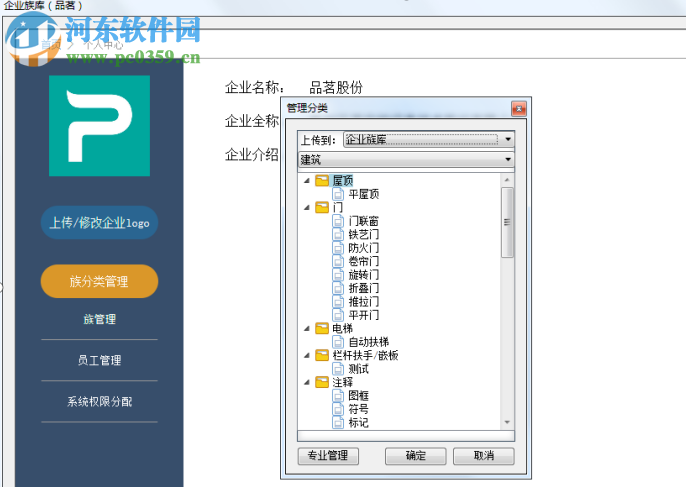Open 族分类管理 in the sidebar
Viewport: 686px width, 487px height.
click(x=99, y=281)
